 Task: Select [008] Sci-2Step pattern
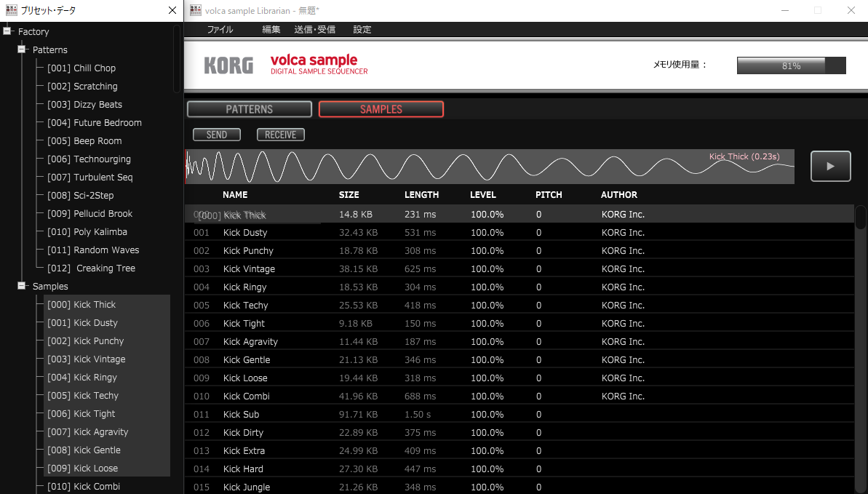pyautogui.click(x=80, y=196)
